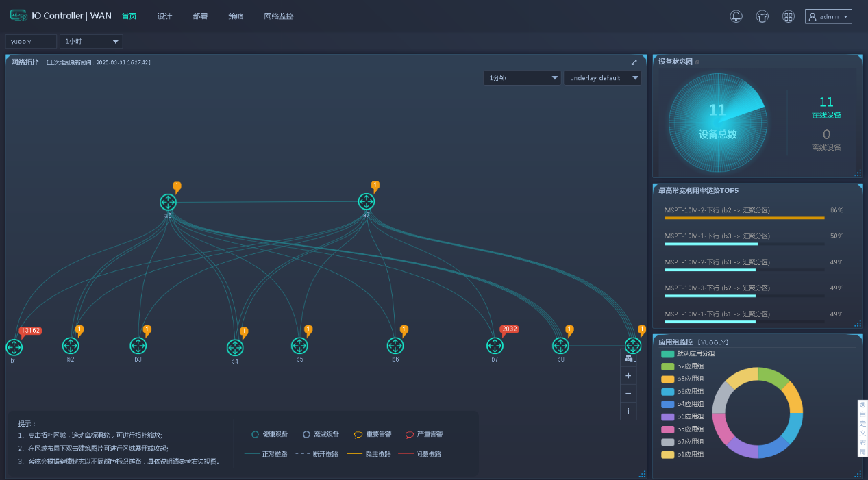Select the a6 router node
The width and height of the screenshot is (868, 480).
pyautogui.click(x=168, y=202)
